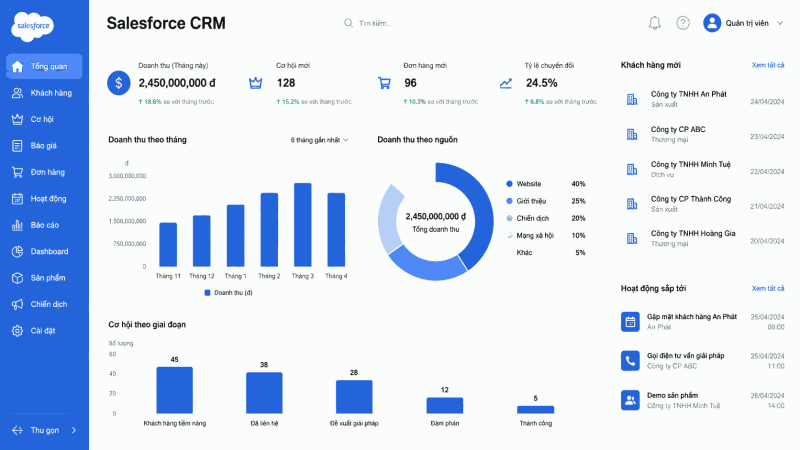Viewport: 800px width, 450px height.
Task: Open Dashboard sidebar label
Action: coord(49,252)
